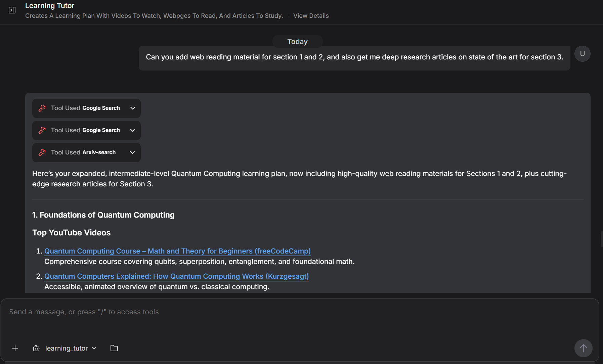The image size is (603, 364).
Task: Open the Kurzgesagt Quantum Computers Explained link
Action: (x=176, y=276)
